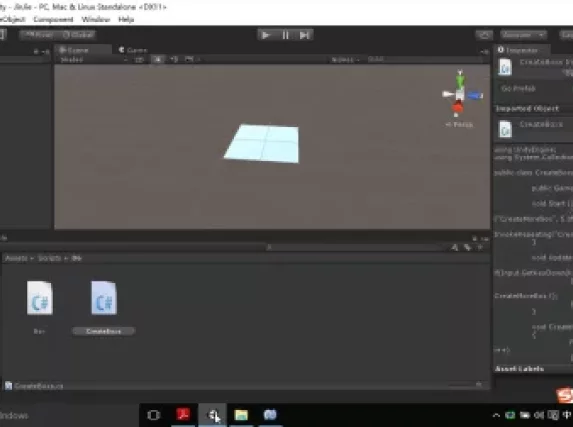Click Assets in the project breadcrumb

16,258
